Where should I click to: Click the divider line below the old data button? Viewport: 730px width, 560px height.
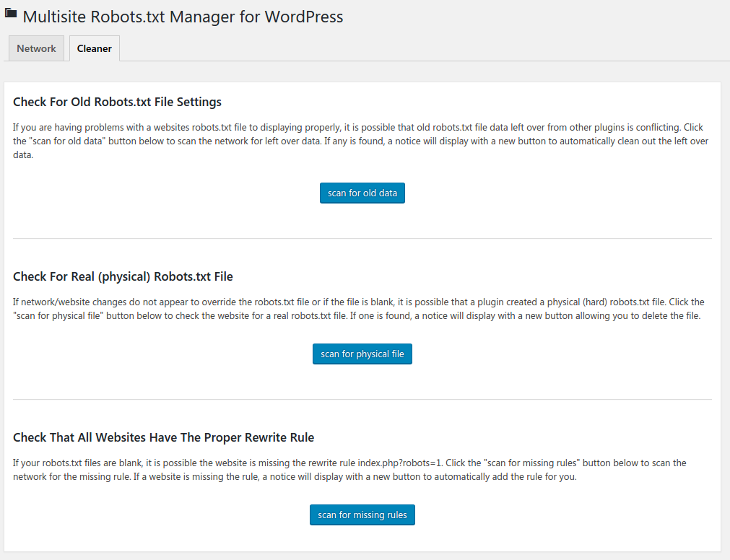(x=362, y=238)
